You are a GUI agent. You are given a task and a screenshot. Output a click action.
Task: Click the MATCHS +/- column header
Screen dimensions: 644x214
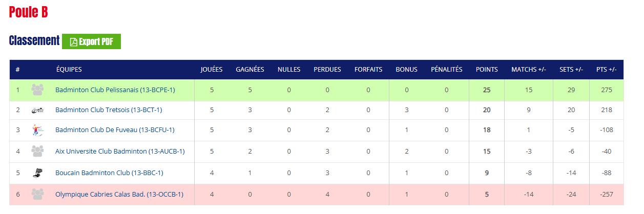pos(529,70)
